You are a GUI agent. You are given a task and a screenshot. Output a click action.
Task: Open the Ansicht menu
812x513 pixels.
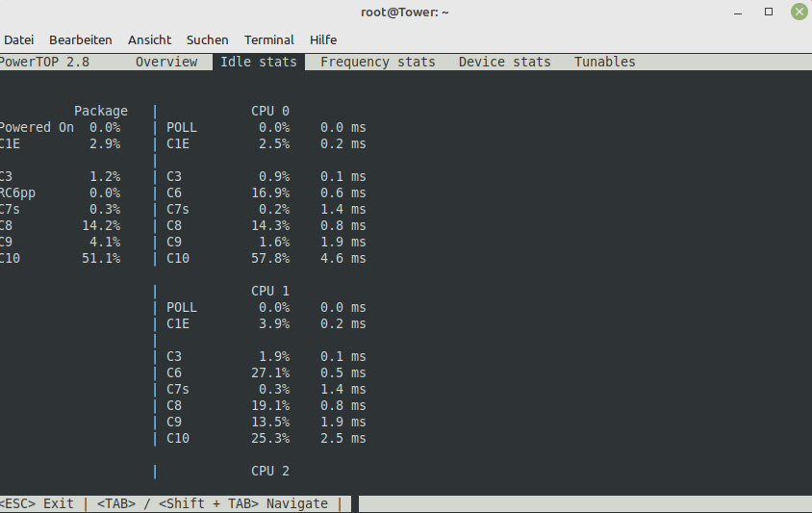click(x=149, y=39)
